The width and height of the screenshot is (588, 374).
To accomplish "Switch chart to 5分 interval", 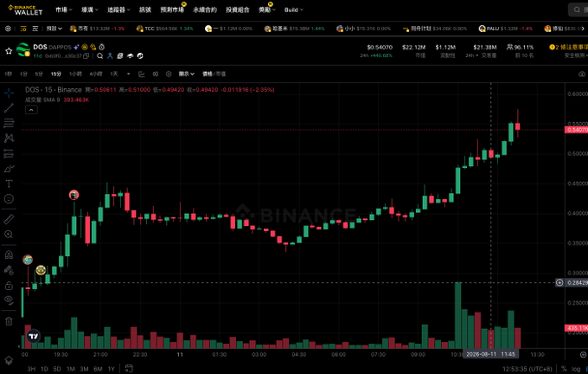I will click(x=39, y=74).
